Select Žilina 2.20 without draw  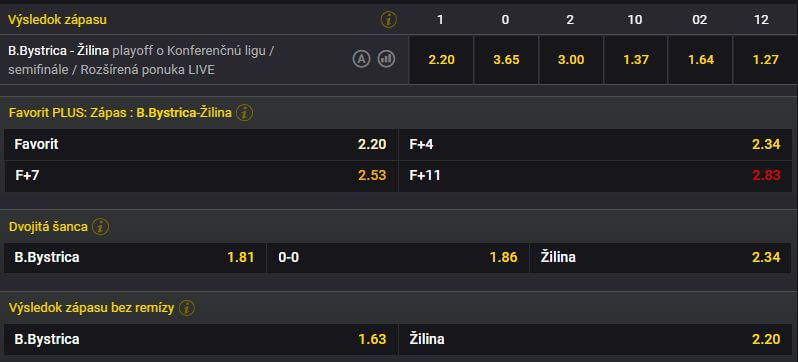595,339
